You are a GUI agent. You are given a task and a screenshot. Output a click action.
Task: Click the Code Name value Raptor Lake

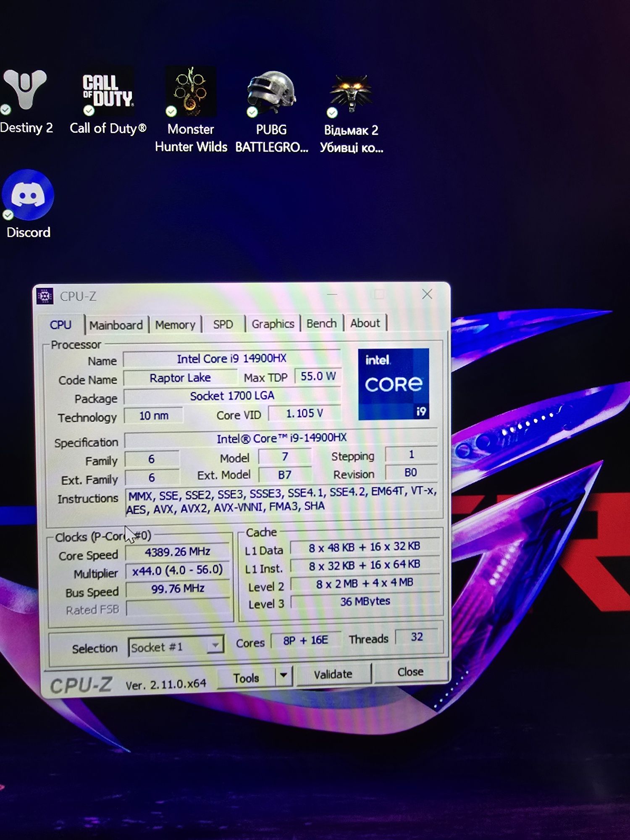click(181, 378)
